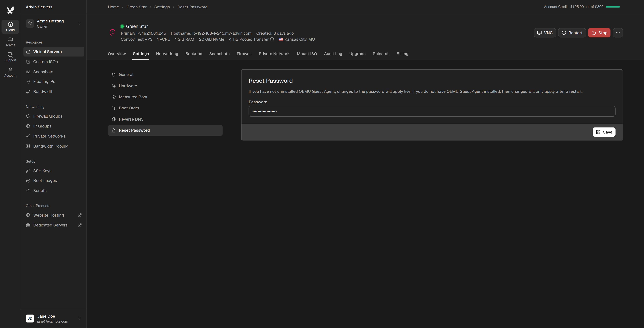
Task: Switch to the Networking tab
Action: 167,54
